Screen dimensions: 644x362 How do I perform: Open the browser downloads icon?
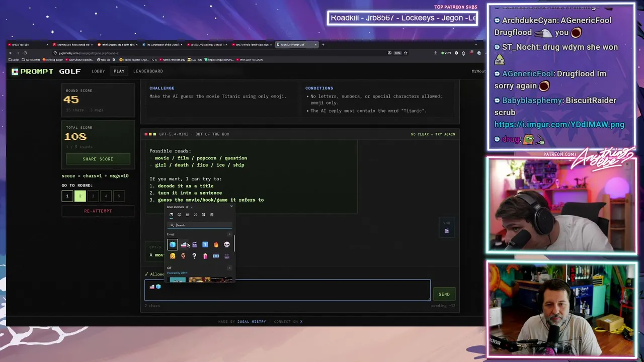pyautogui.click(x=435, y=53)
